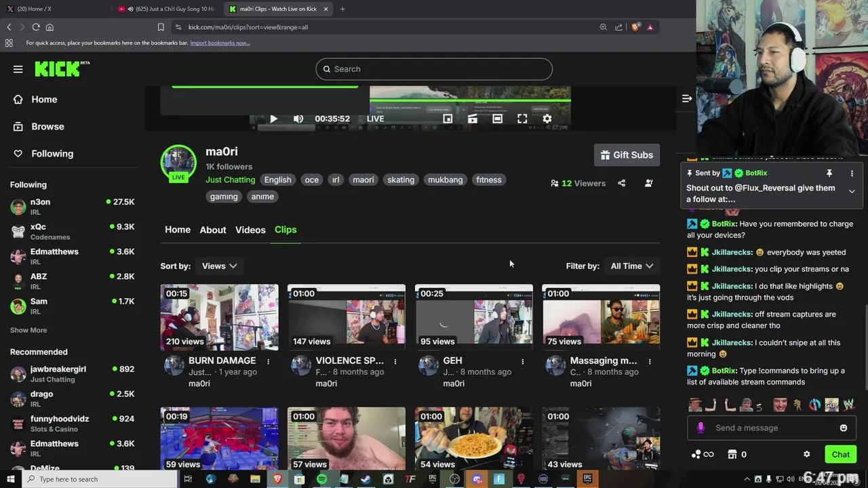Screen dimensions: 868x488
Task: Click the Send a message input
Action: tap(772, 428)
